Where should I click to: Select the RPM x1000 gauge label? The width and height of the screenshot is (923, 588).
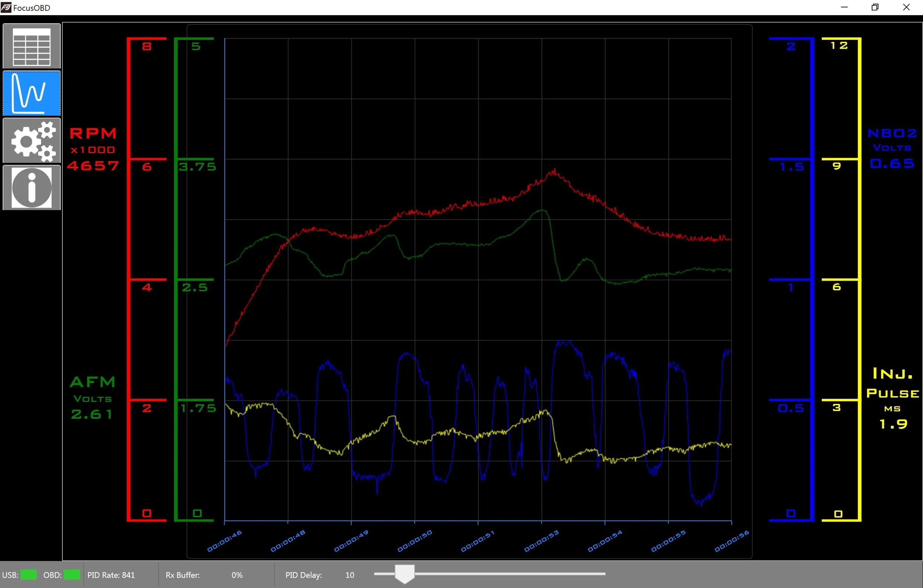click(x=92, y=140)
